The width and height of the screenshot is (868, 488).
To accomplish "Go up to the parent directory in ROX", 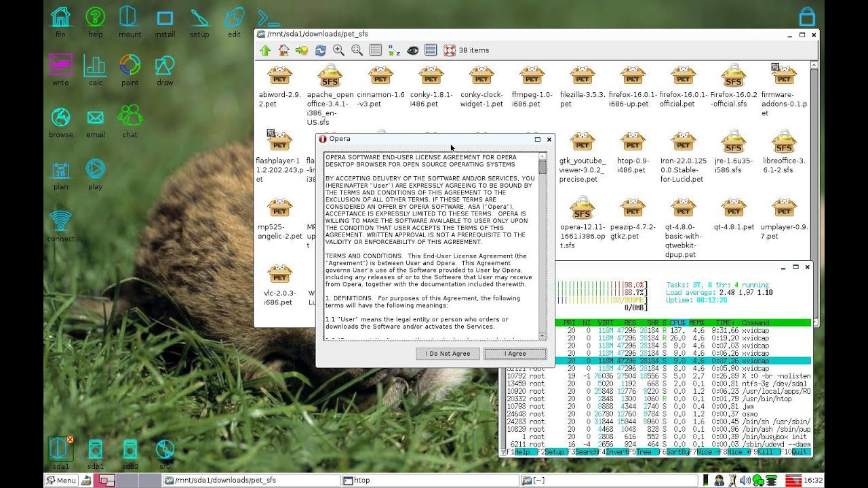I will (265, 50).
